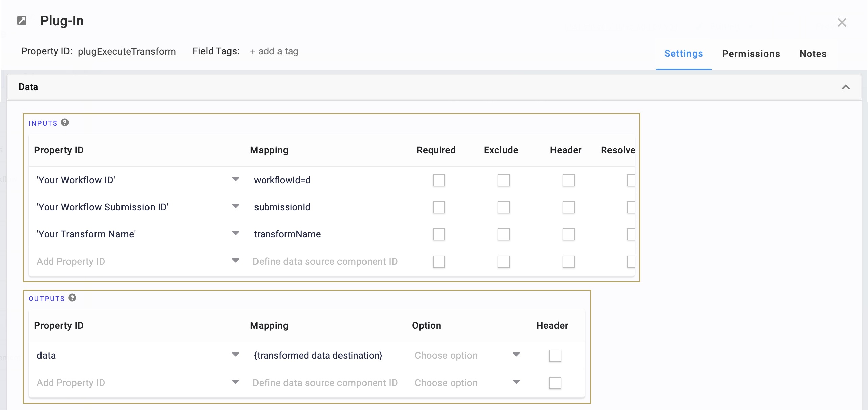The width and height of the screenshot is (868, 410).
Task: Switch to the Permissions tab
Action: click(751, 54)
